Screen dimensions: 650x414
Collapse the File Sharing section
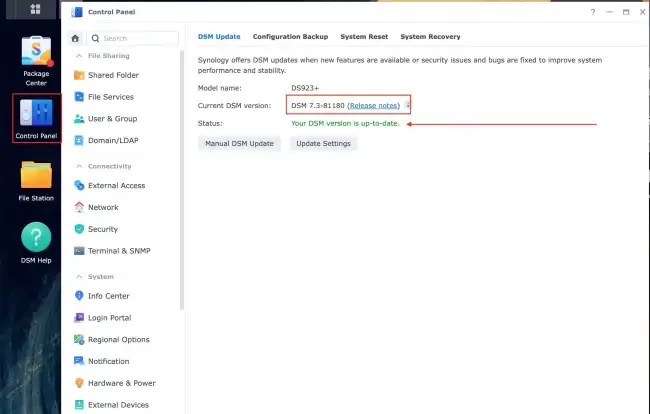pyautogui.click(x=79, y=56)
